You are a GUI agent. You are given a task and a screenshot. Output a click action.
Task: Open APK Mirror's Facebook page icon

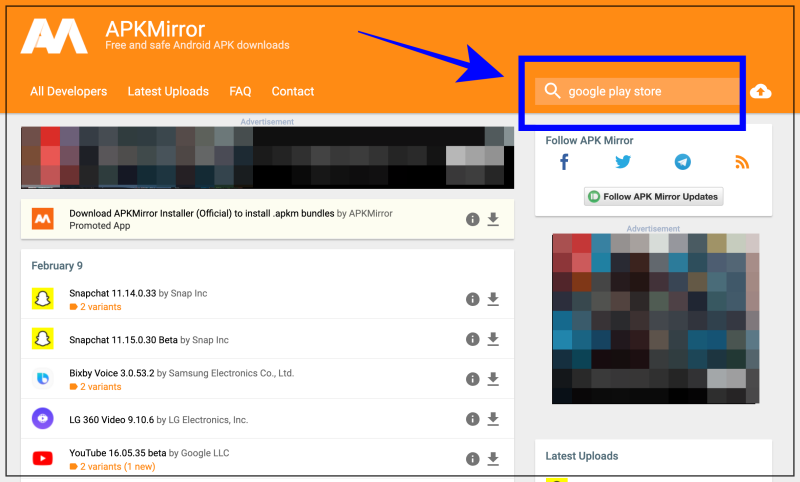tap(564, 162)
